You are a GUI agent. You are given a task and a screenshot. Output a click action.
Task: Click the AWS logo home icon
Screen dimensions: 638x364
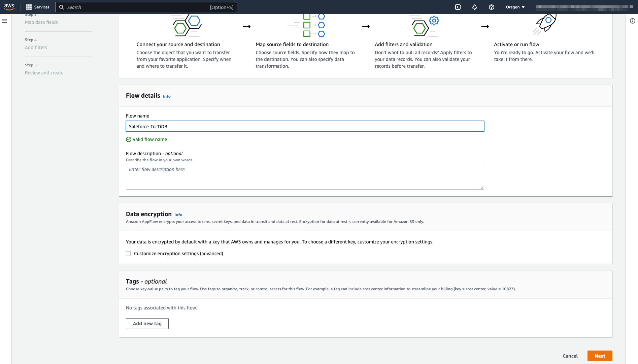9,7
